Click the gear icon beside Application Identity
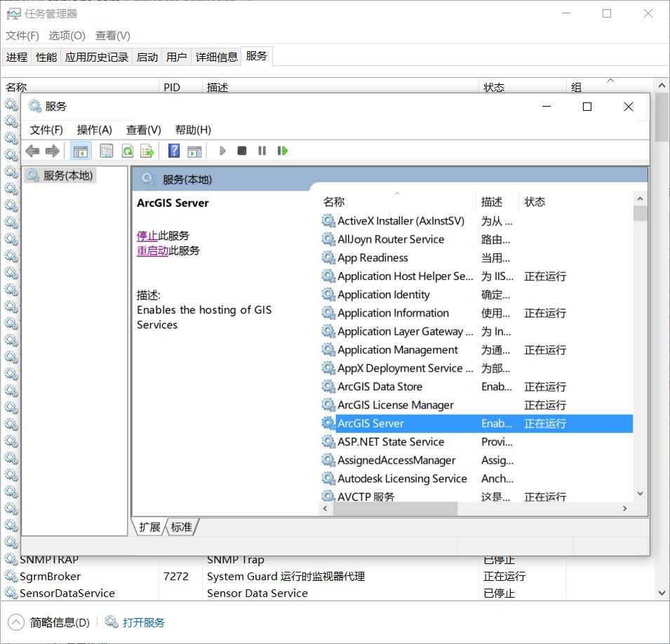 coord(328,295)
